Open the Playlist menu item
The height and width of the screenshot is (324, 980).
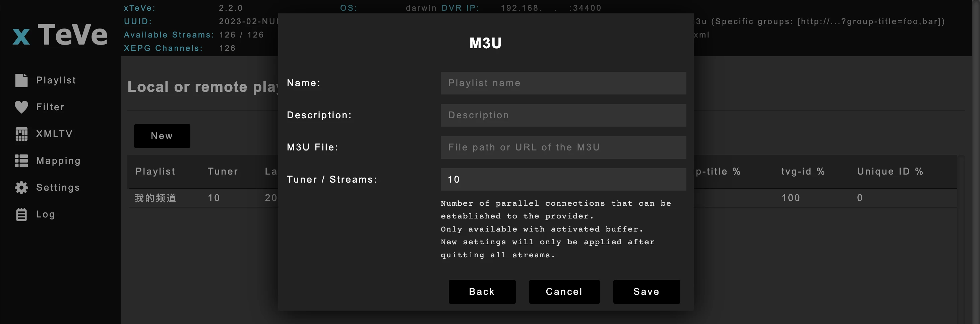tap(56, 80)
